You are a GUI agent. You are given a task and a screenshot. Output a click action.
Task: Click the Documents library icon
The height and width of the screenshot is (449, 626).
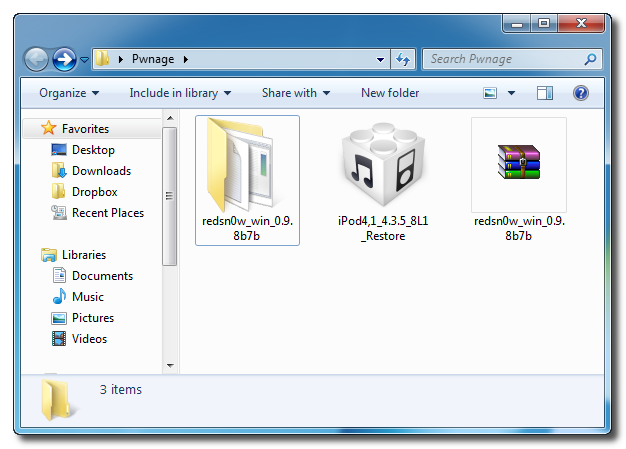coord(59,275)
